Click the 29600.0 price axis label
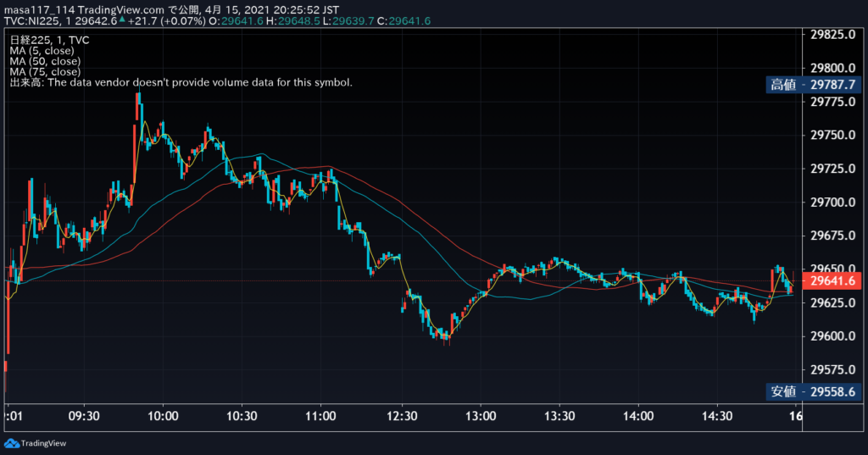 832,336
